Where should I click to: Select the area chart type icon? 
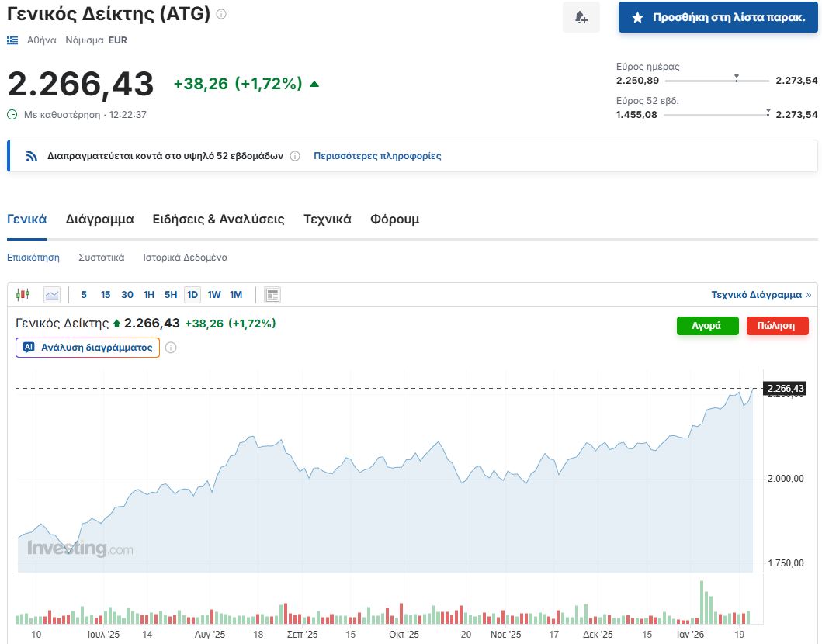click(x=52, y=295)
